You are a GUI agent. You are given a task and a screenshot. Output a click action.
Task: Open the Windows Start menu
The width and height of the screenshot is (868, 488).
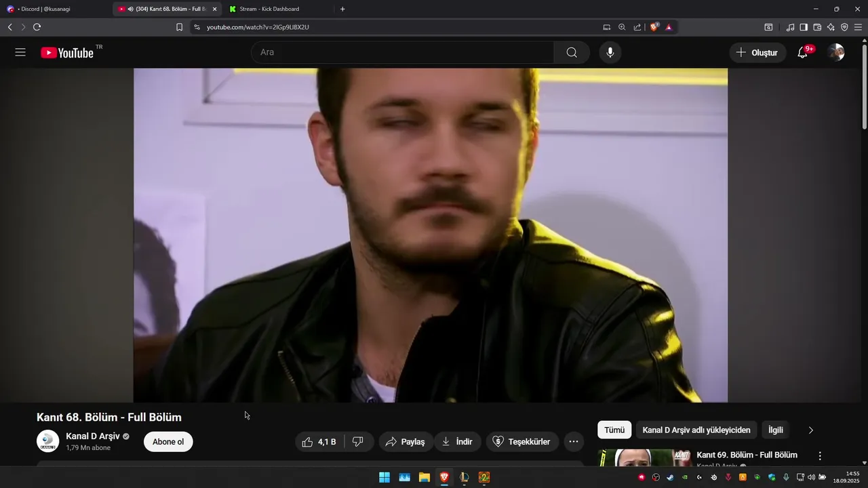pos(384,477)
